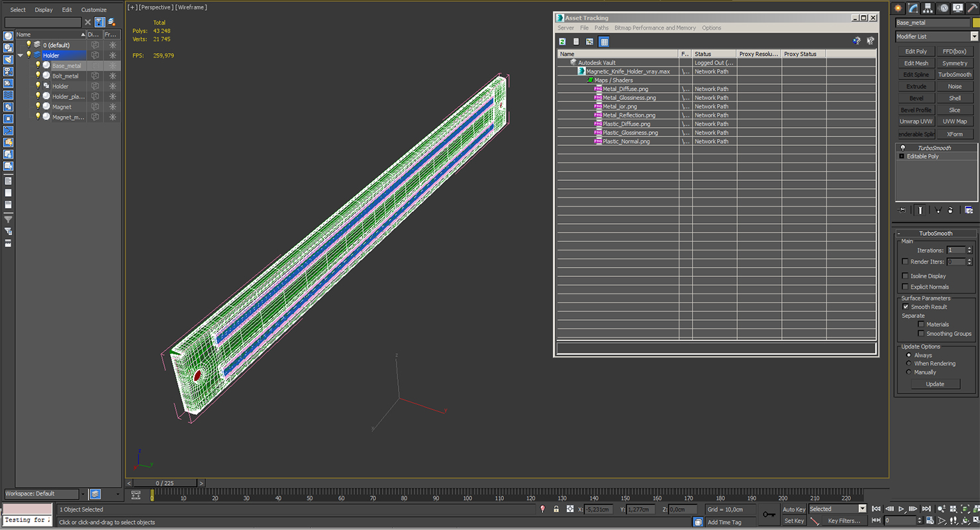980x530 pixels.
Task: Click the Auto Key button
Action: (794, 509)
